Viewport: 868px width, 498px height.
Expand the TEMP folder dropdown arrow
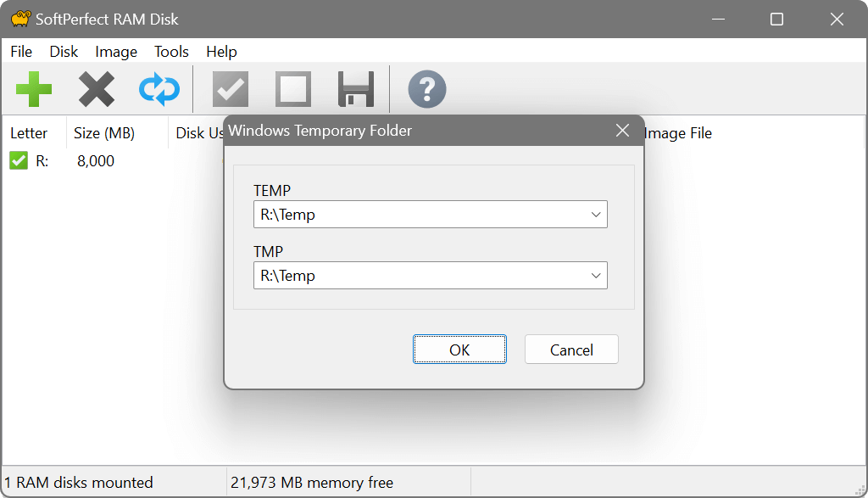click(x=596, y=215)
